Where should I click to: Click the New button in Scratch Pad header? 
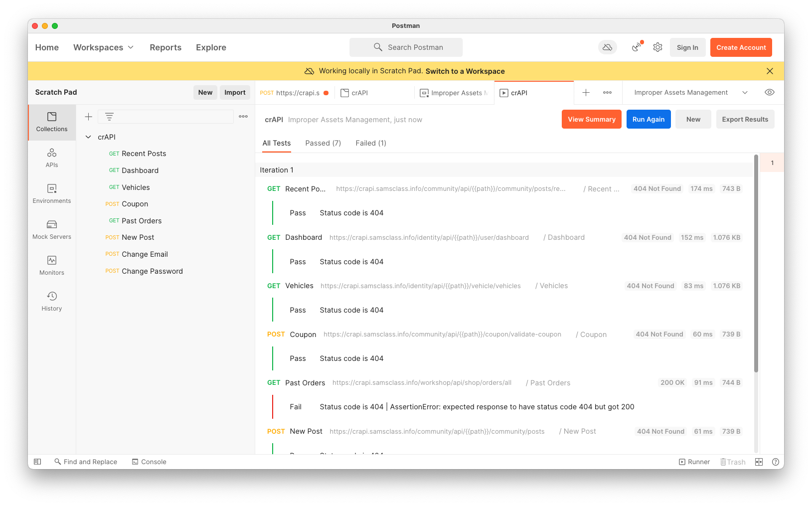205,92
